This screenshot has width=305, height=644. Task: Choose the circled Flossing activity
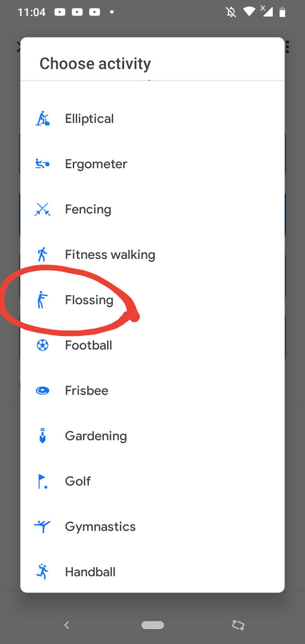tap(89, 299)
